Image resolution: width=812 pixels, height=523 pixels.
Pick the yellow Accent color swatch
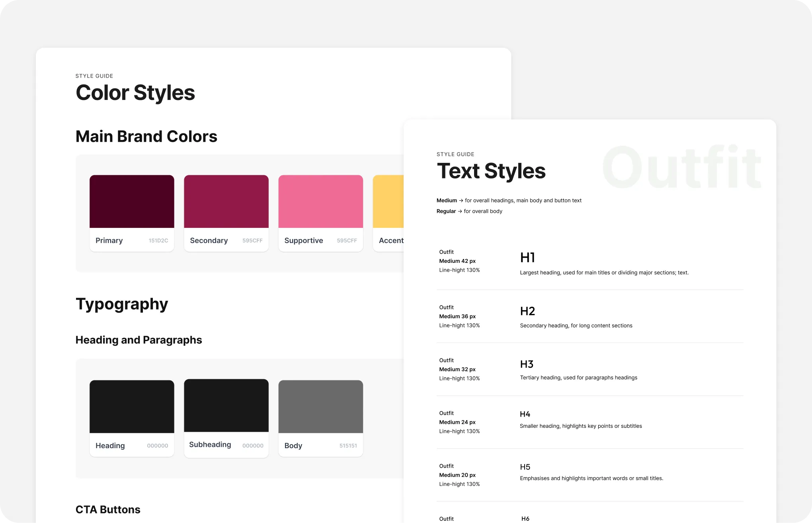point(388,201)
